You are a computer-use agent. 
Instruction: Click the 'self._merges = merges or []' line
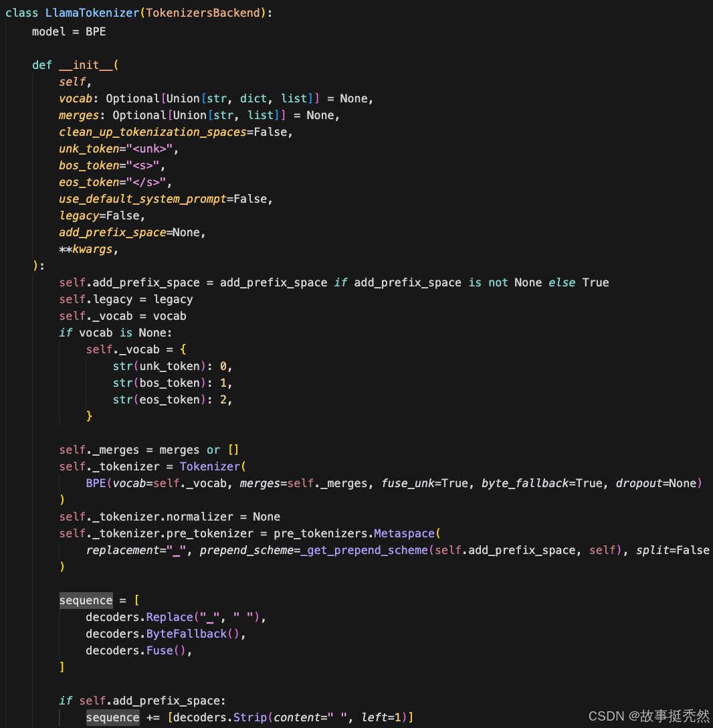point(149,450)
